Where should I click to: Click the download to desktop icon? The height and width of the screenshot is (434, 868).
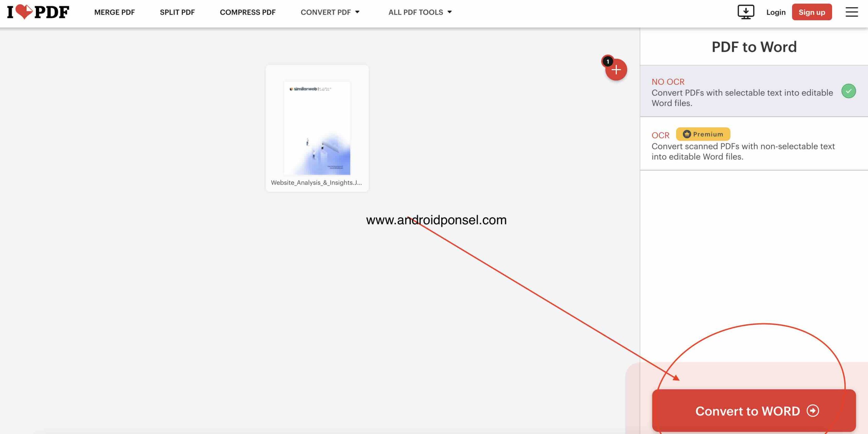pos(746,12)
